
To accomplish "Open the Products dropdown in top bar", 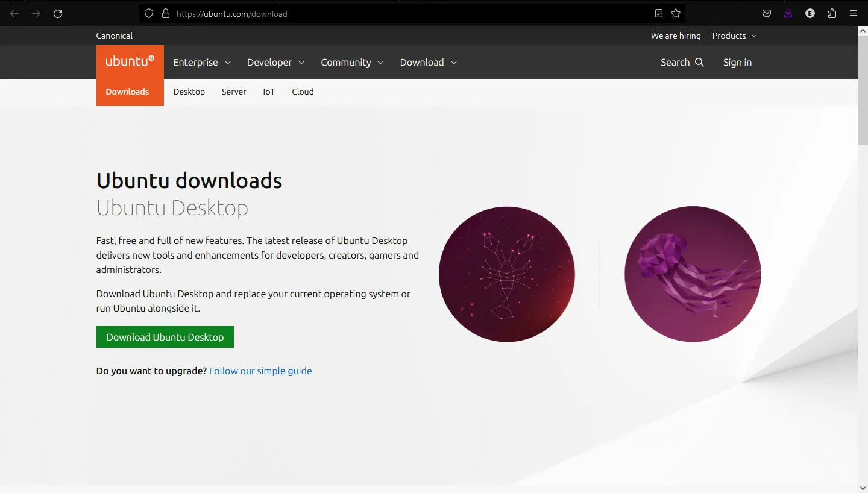I will 734,36.
